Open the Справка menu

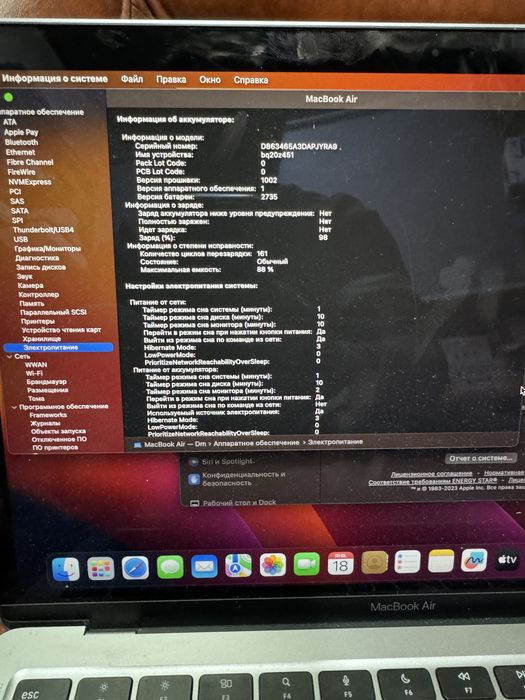[250, 80]
